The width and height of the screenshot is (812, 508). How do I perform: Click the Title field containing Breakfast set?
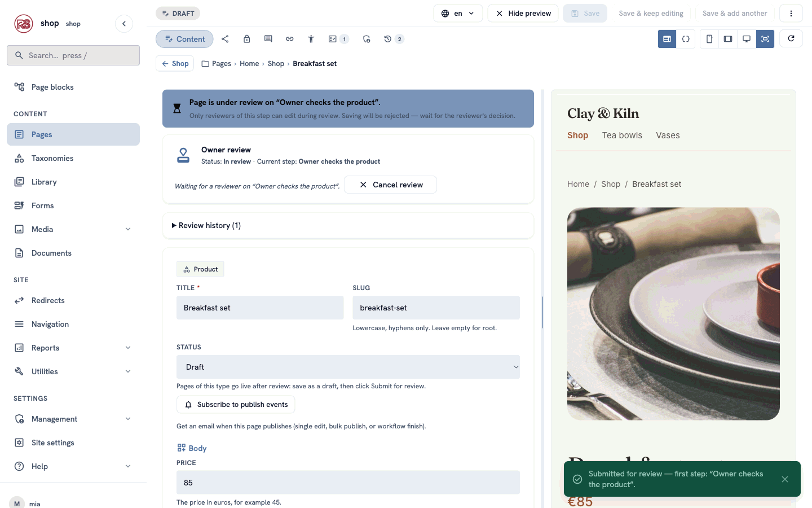[260, 308]
